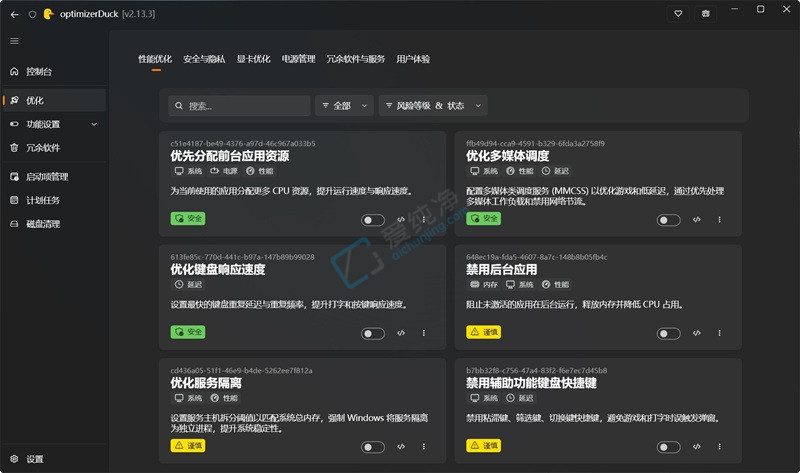This screenshot has height=473, width=800.
Task: Open 风险等级 & 状态 dropdown
Action: 433,106
